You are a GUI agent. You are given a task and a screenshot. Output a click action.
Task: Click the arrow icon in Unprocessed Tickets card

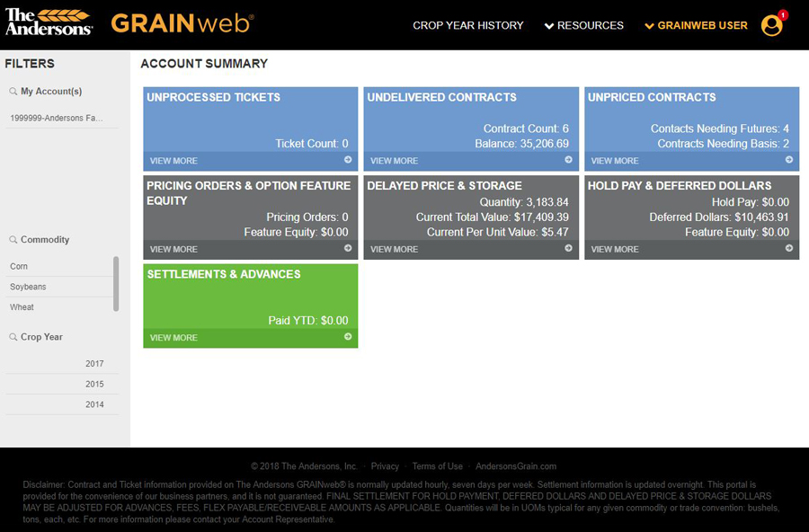tap(348, 160)
